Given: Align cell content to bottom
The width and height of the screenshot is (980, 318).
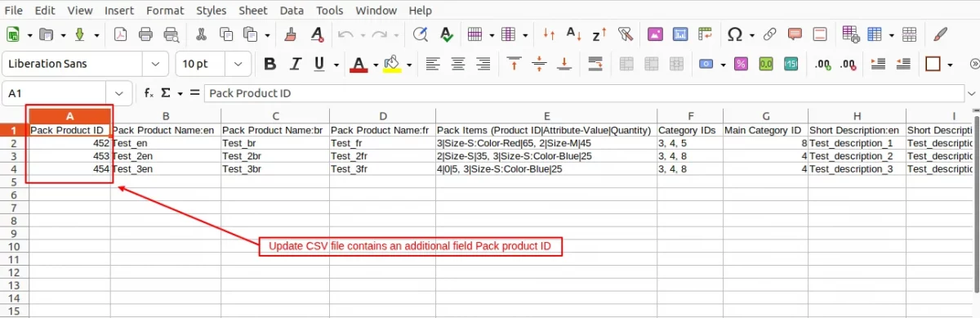Looking at the screenshot, I should (x=564, y=64).
